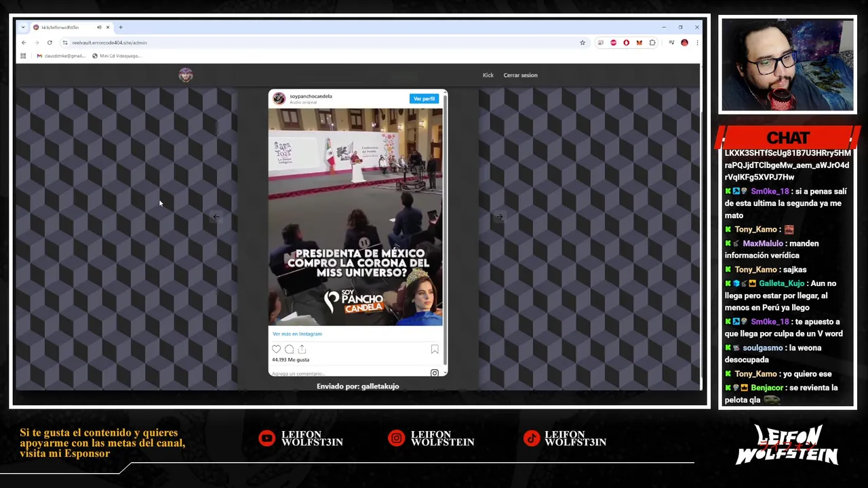Click the embedded post scrollbar down arrow
Image resolution: width=868 pixels, height=488 pixels.
click(445, 372)
